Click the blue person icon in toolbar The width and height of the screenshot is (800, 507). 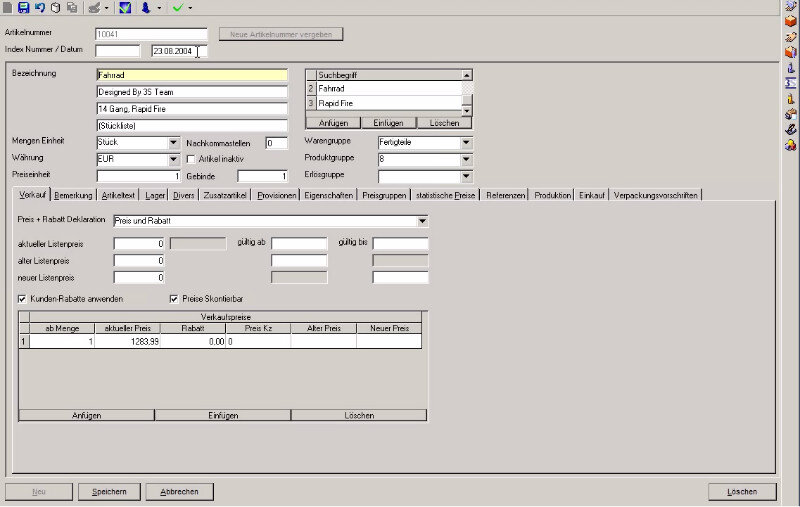tap(146, 7)
